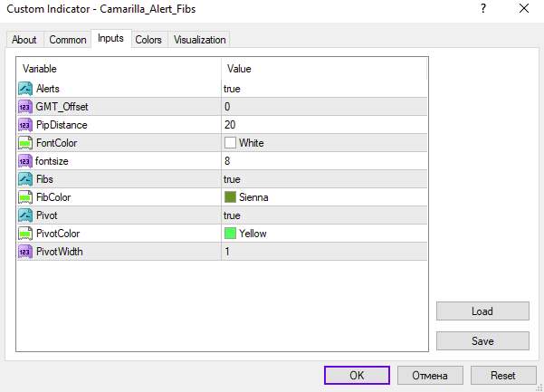Screen dimensions: 544x392
Task: Switch to the Visualization tab
Action: click(199, 40)
